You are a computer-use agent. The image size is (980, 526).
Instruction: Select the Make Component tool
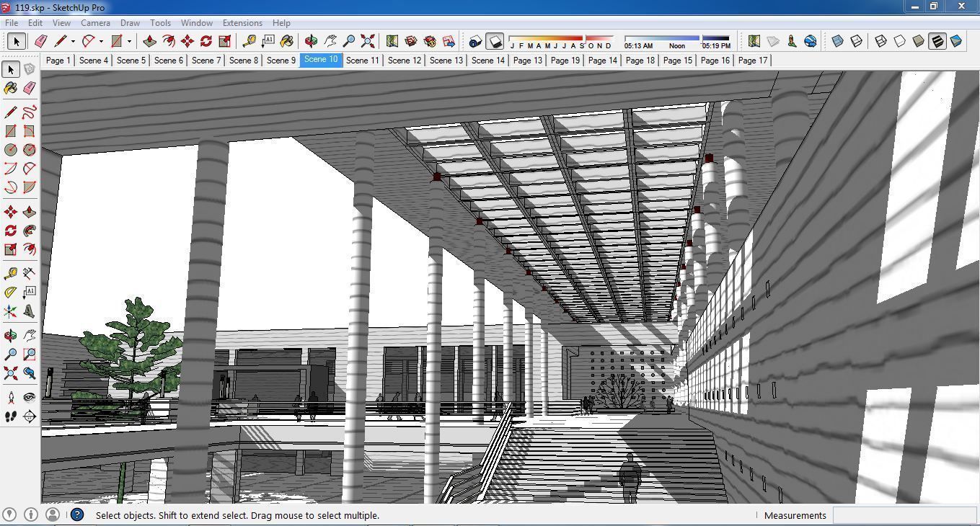coord(29,69)
